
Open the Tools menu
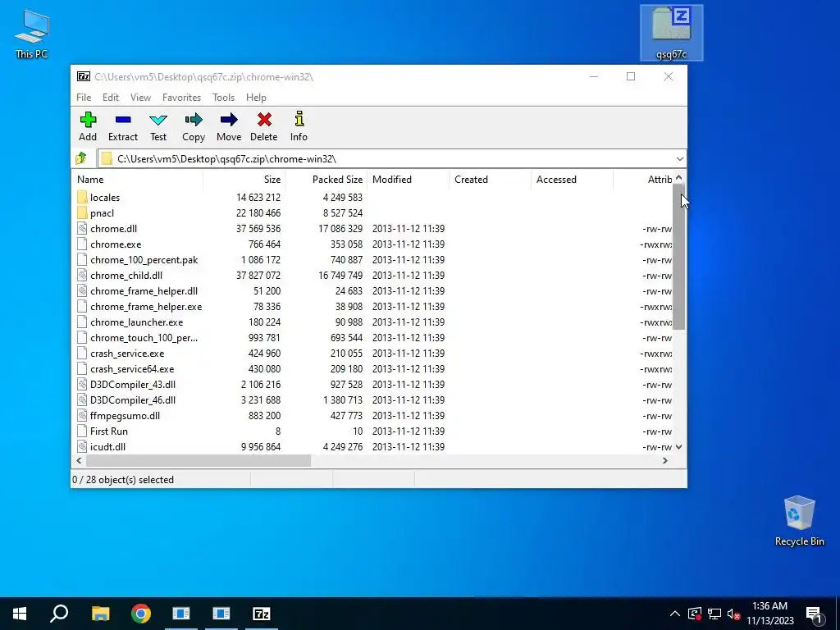click(223, 98)
